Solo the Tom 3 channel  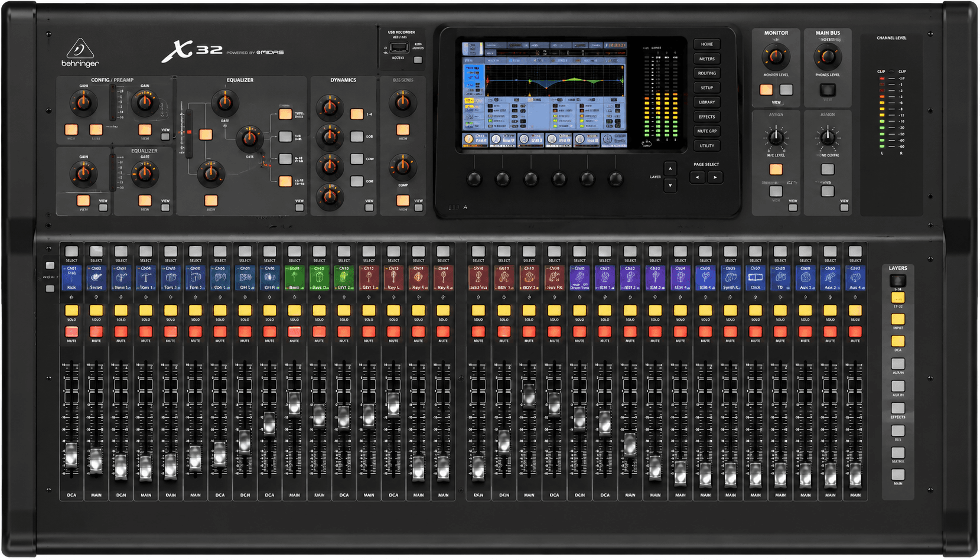click(x=196, y=310)
